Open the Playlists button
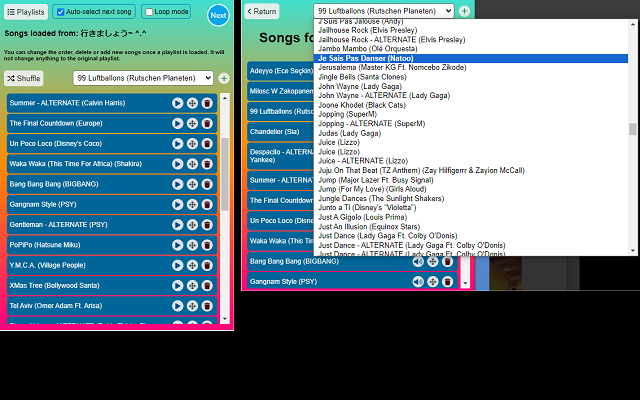Viewport: 640px width, 400px height. (x=26, y=12)
